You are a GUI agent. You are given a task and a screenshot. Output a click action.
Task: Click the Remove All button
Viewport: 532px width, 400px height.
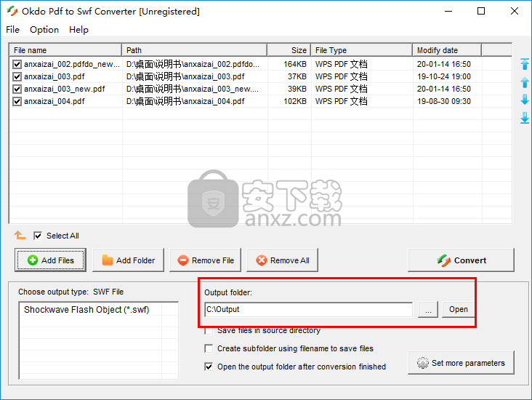(x=282, y=260)
